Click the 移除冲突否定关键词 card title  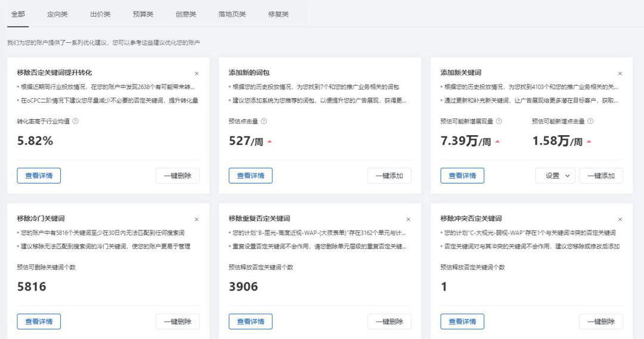point(471,218)
